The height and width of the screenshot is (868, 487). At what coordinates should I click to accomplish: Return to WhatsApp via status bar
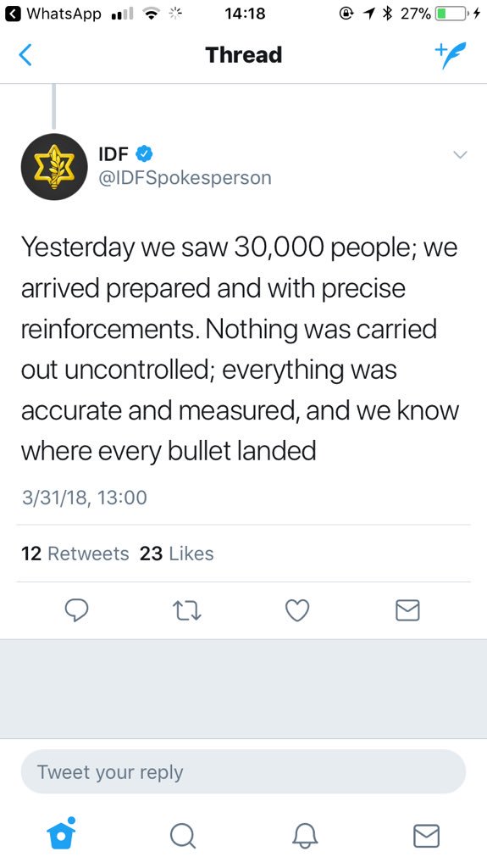click(x=53, y=14)
